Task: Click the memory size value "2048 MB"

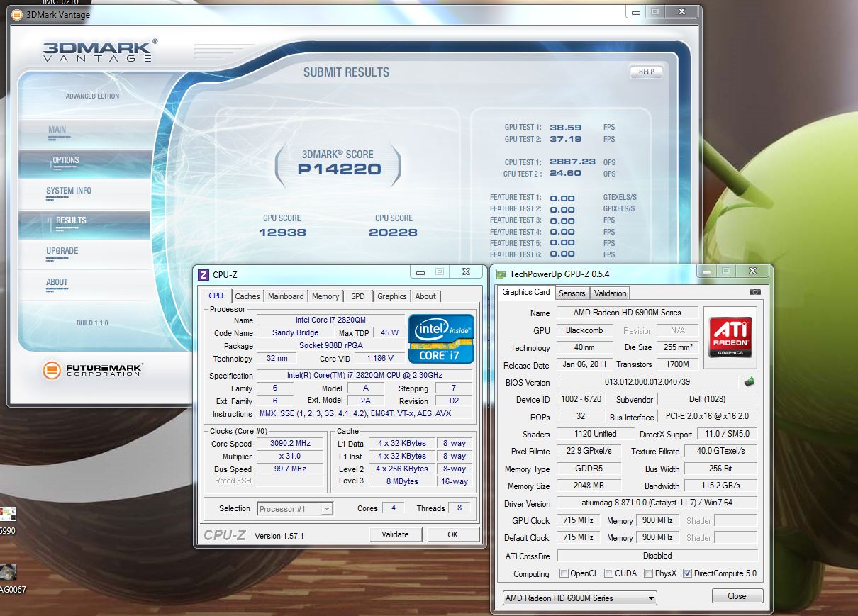Action: [589, 486]
